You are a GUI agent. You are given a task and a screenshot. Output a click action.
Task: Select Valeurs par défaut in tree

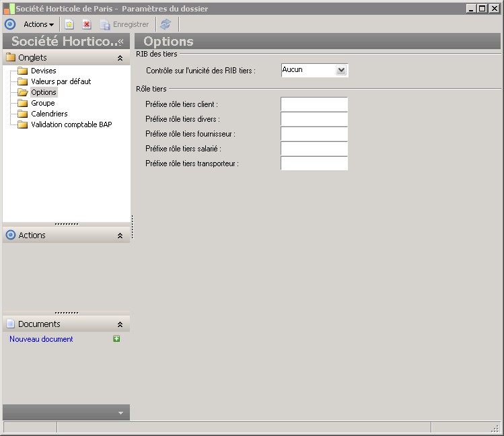(x=61, y=81)
